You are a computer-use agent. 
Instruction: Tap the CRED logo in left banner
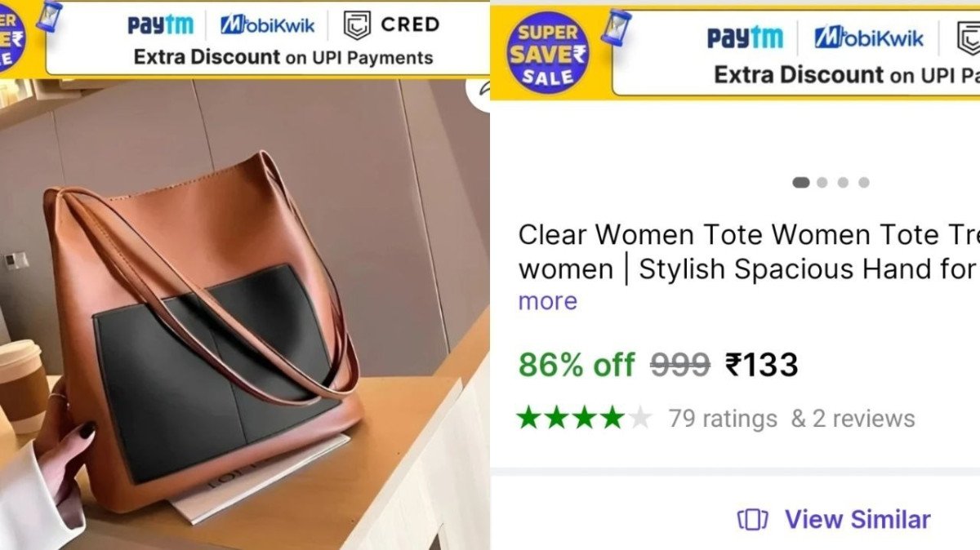[391, 25]
